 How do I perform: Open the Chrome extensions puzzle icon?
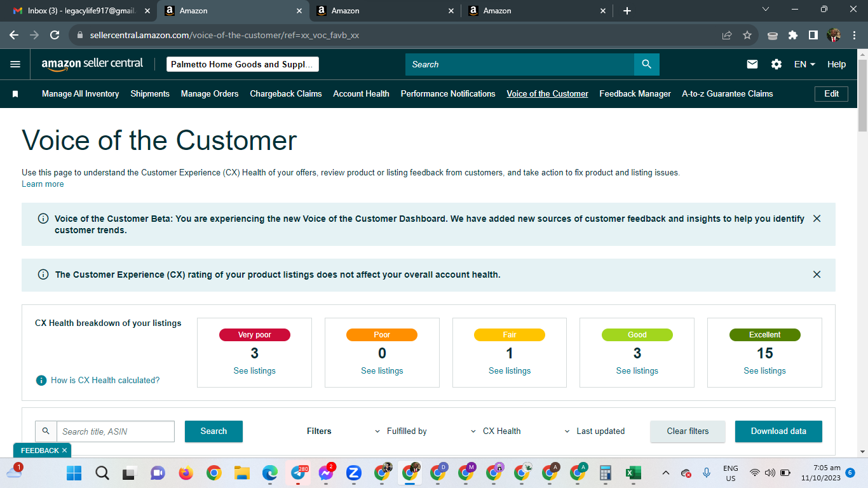tap(793, 36)
